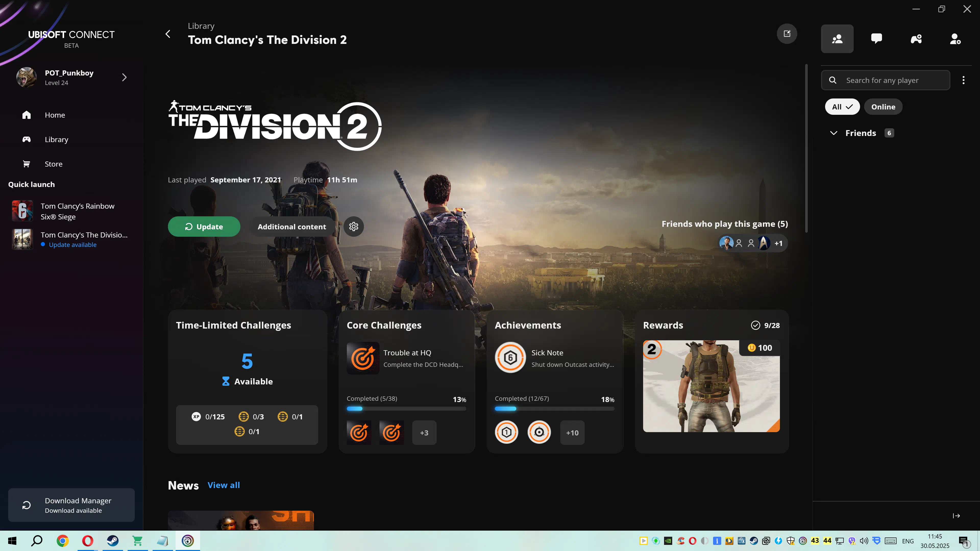980x551 pixels.
Task: Open the notification center icon
Action: [x=964, y=541]
